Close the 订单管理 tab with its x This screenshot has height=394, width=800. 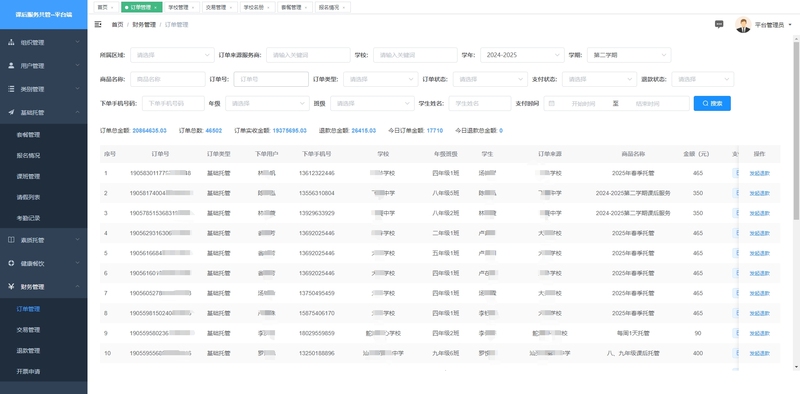[x=155, y=8]
